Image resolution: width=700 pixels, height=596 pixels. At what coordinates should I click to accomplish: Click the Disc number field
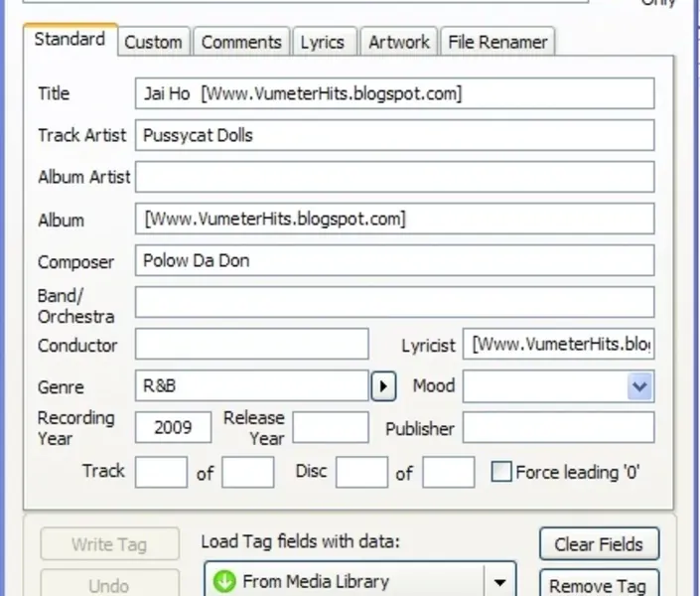click(x=362, y=472)
